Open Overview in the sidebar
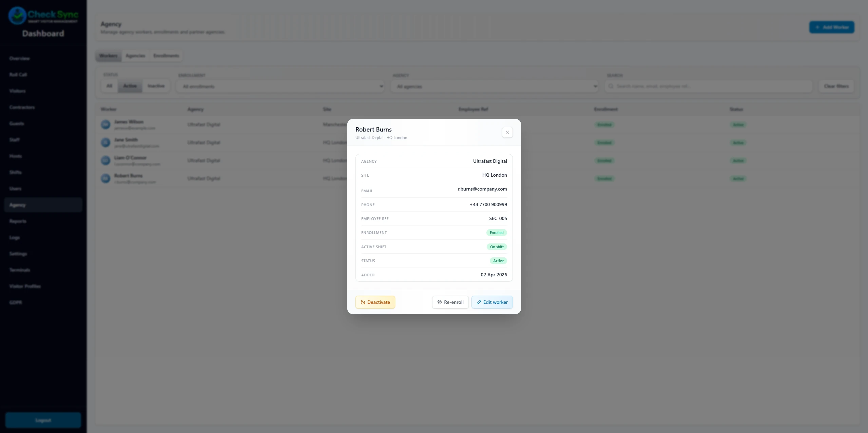This screenshot has width=868, height=433. [x=43, y=58]
